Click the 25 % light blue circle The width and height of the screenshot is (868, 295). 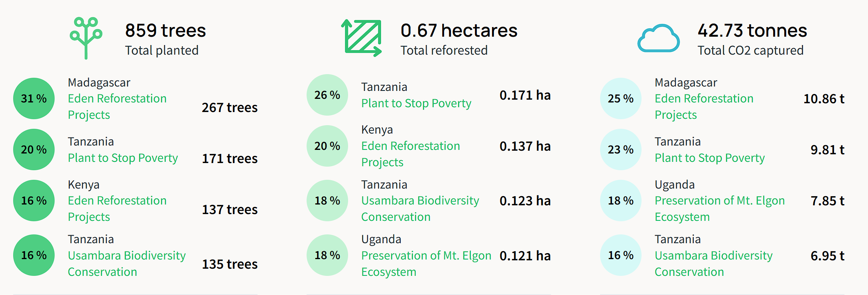point(621,98)
